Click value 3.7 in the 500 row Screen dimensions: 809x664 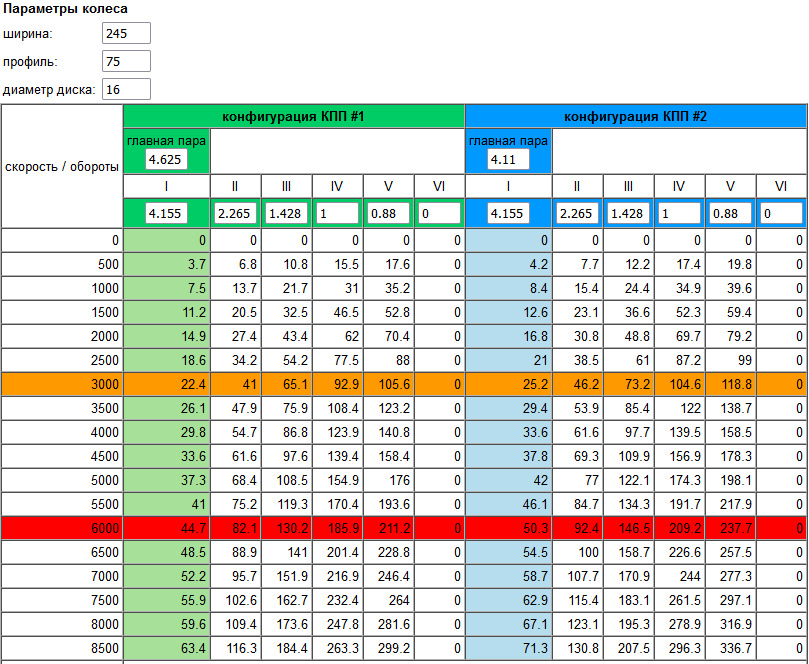click(x=197, y=265)
